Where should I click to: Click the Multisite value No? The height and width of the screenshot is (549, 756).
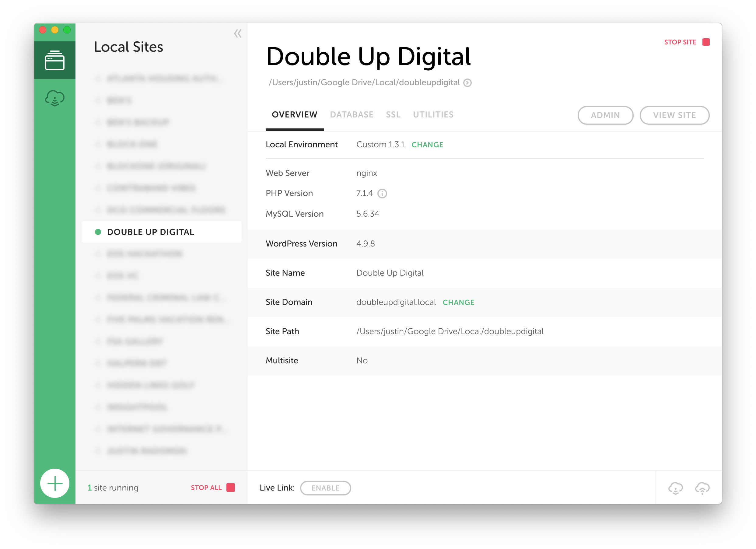pyautogui.click(x=362, y=361)
